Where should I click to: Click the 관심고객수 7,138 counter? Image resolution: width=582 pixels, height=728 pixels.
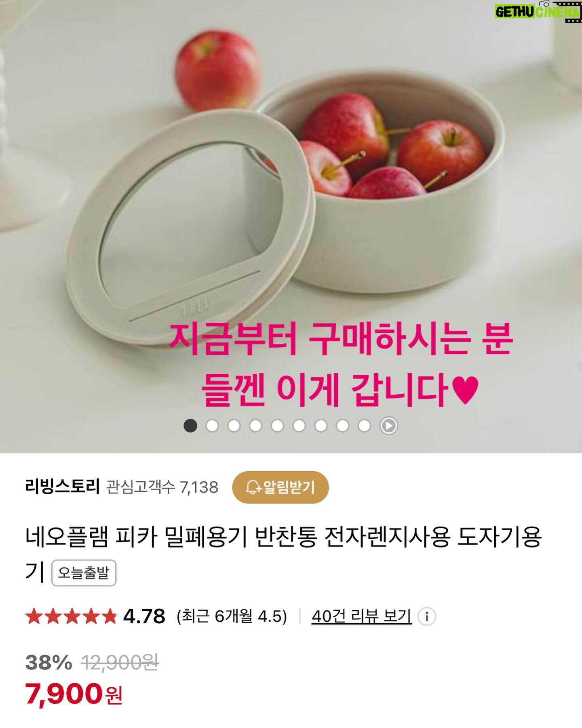coord(162,487)
